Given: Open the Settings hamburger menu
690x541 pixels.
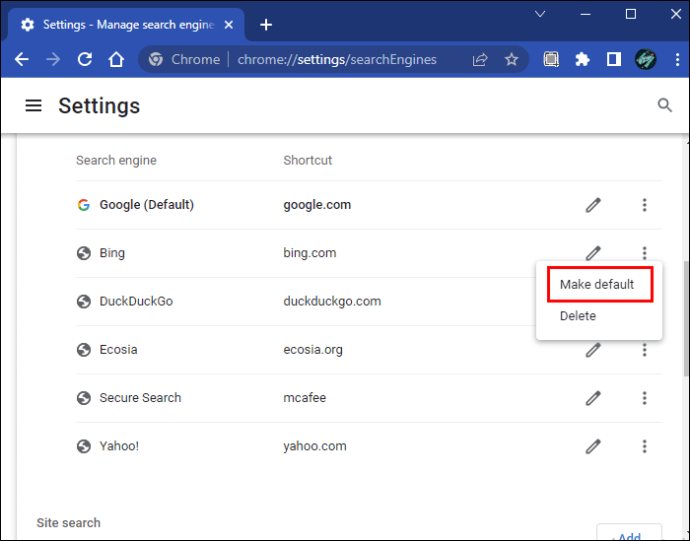Looking at the screenshot, I should (x=33, y=106).
